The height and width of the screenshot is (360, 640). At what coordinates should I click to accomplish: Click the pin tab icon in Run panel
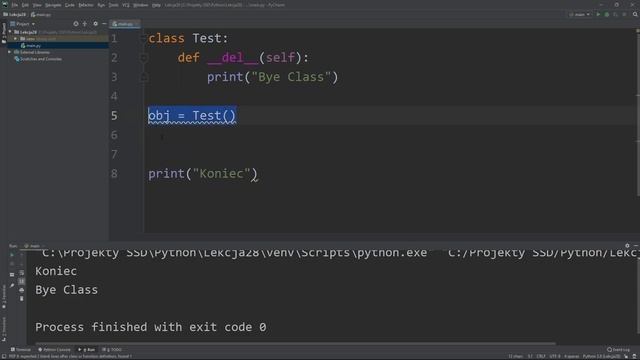pos(12,286)
